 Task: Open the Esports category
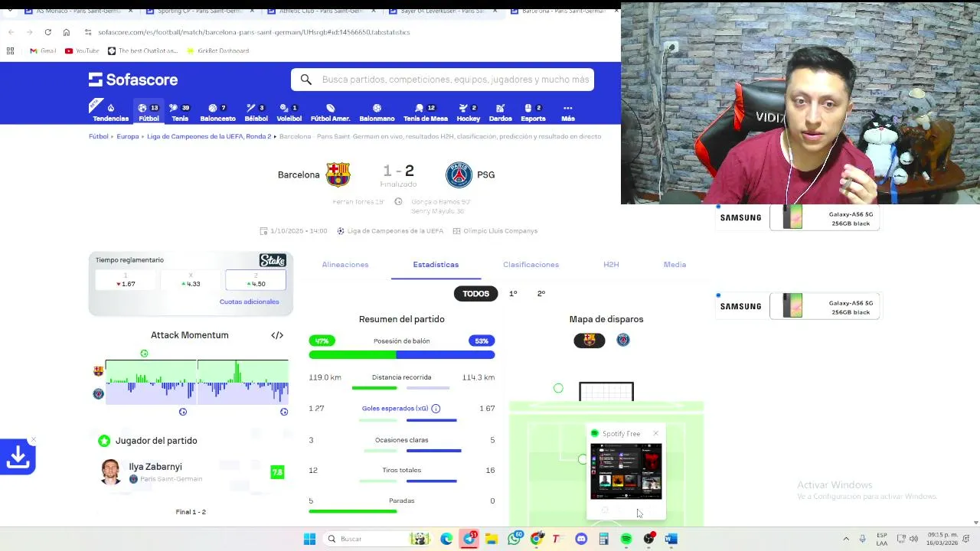[533, 112]
